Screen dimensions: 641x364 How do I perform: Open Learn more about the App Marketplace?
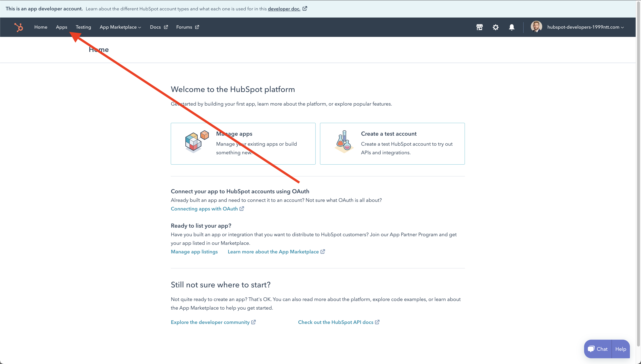[273, 251]
